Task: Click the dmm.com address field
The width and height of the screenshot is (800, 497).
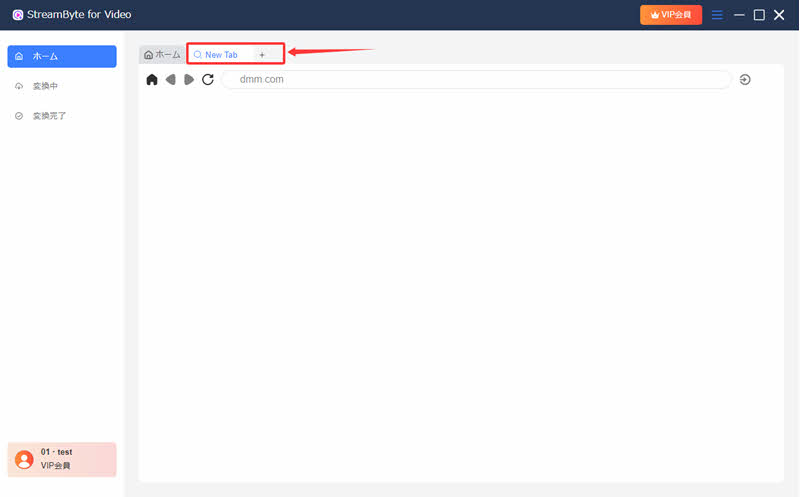Action: click(x=476, y=80)
